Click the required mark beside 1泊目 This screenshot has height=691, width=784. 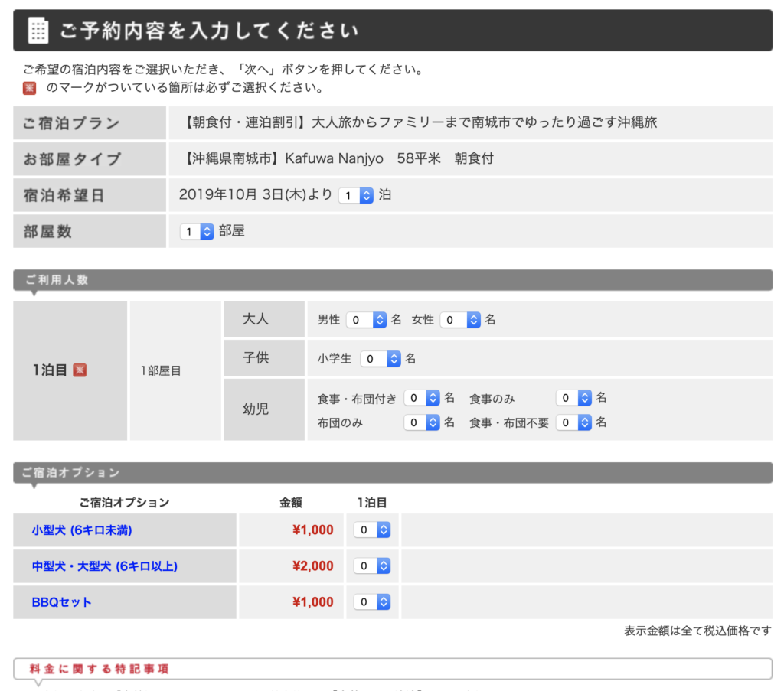80,370
